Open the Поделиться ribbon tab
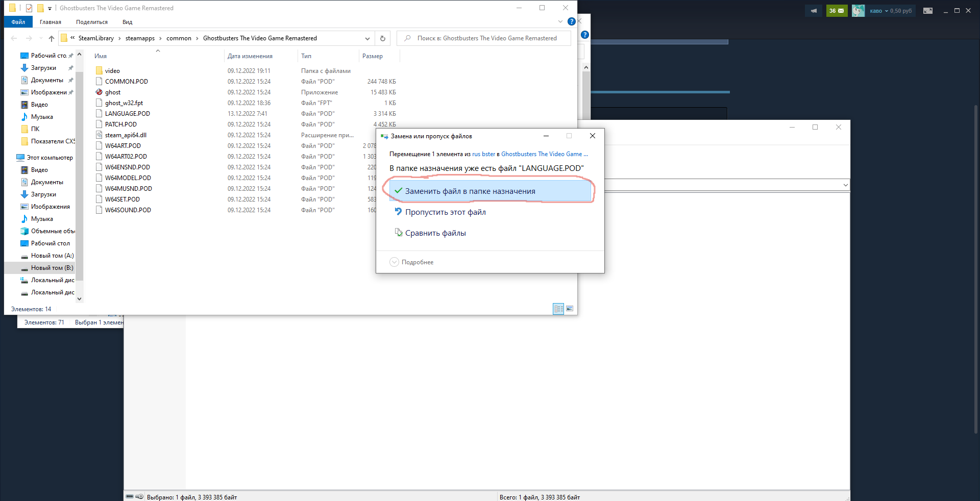The image size is (980, 501). pos(92,22)
